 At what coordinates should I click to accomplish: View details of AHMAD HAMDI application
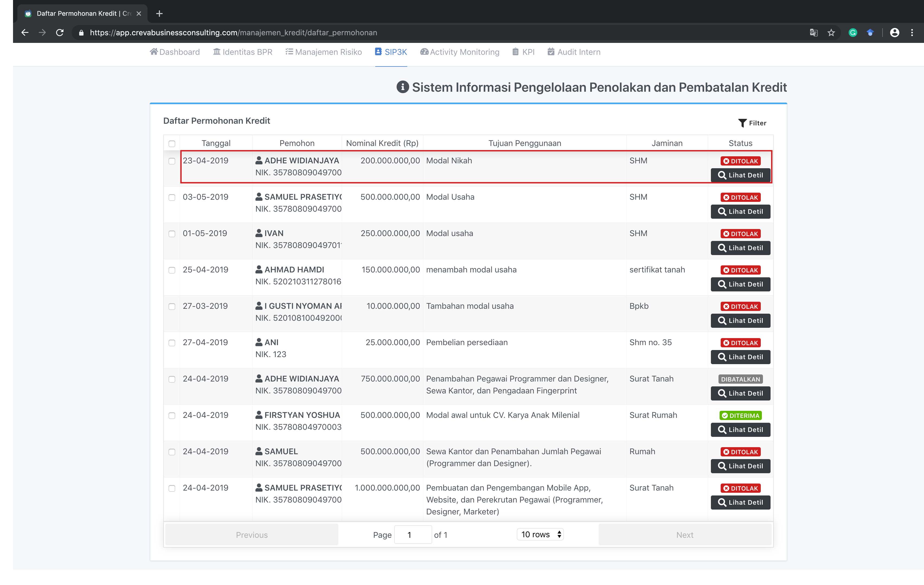point(740,284)
